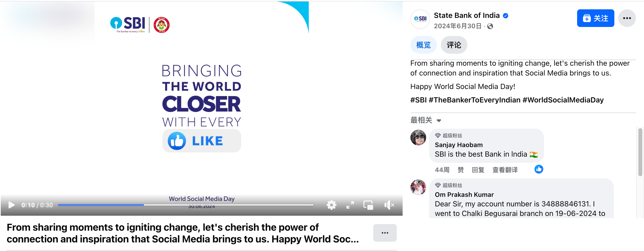Click the 关注 follow button

[x=595, y=18]
